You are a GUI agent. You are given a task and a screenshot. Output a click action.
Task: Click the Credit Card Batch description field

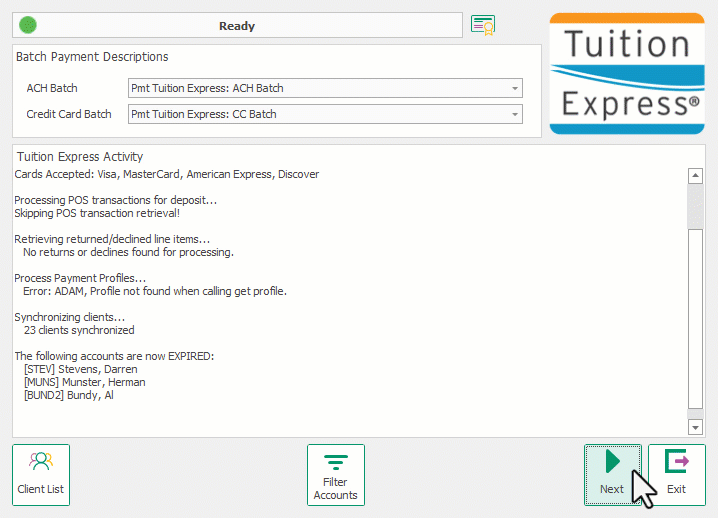[325, 115]
